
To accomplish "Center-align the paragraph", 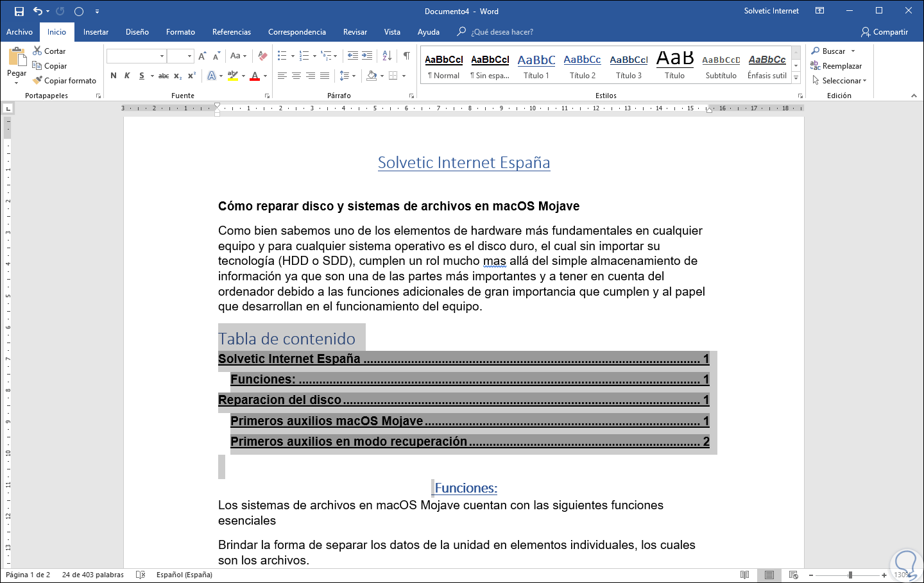I will tap(296, 76).
